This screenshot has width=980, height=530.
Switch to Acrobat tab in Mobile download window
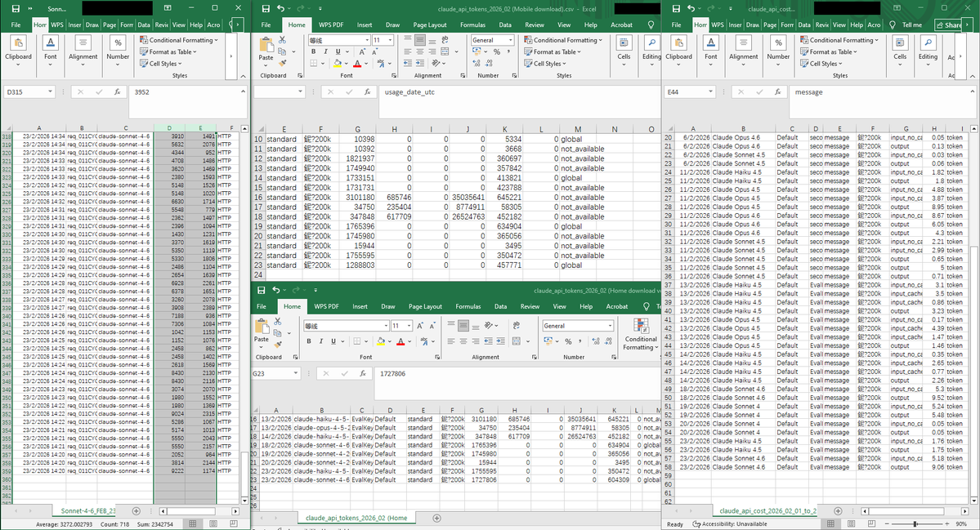coord(621,25)
